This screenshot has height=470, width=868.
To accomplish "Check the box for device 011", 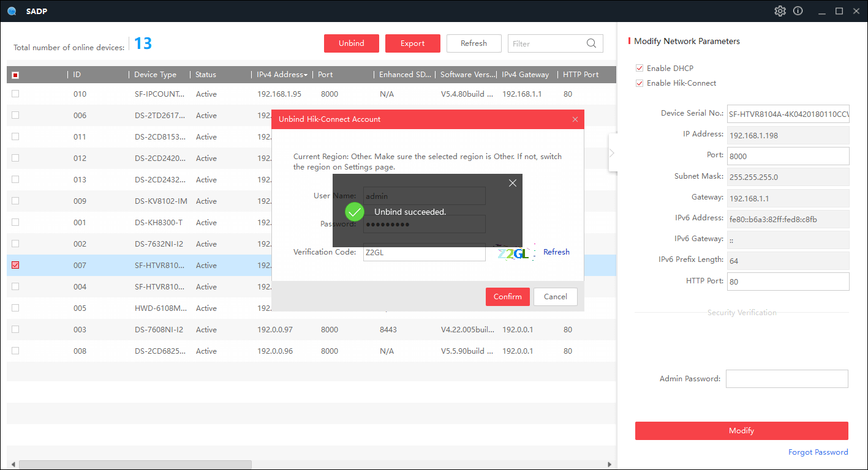I will click(x=15, y=136).
